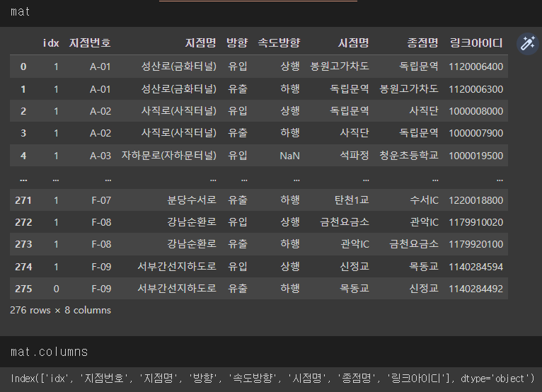This screenshot has height=392, width=542.
Task: Click 'F-07' cell
Action: tap(101, 200)
